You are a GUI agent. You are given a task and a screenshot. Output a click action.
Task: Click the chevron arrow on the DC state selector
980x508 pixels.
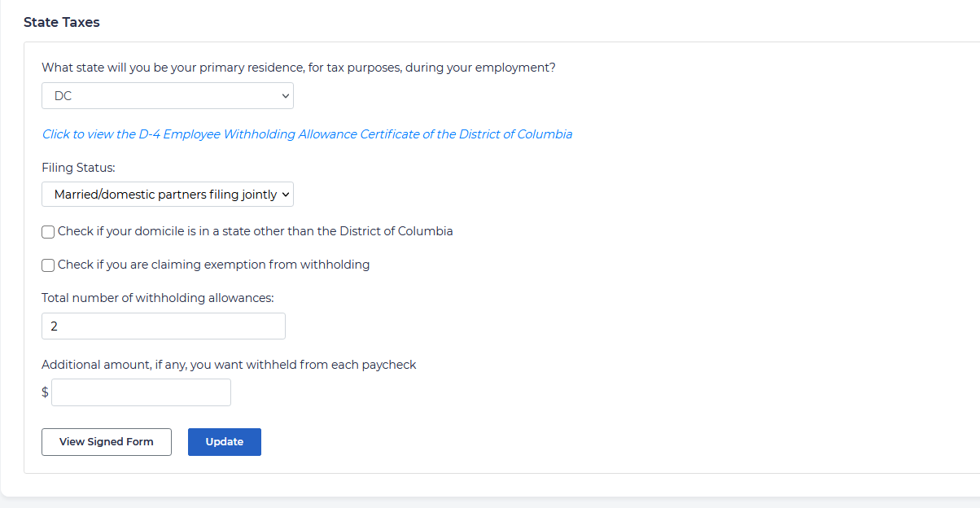[285, 96]
